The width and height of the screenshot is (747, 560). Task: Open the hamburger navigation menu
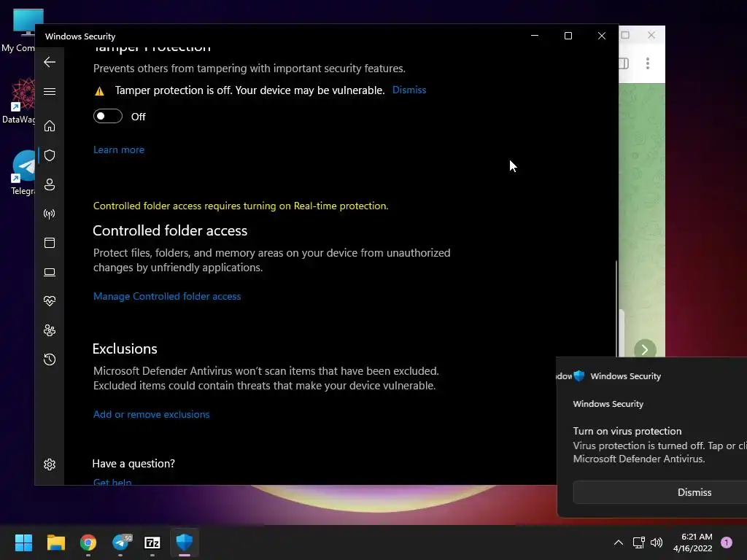(50, 91)
